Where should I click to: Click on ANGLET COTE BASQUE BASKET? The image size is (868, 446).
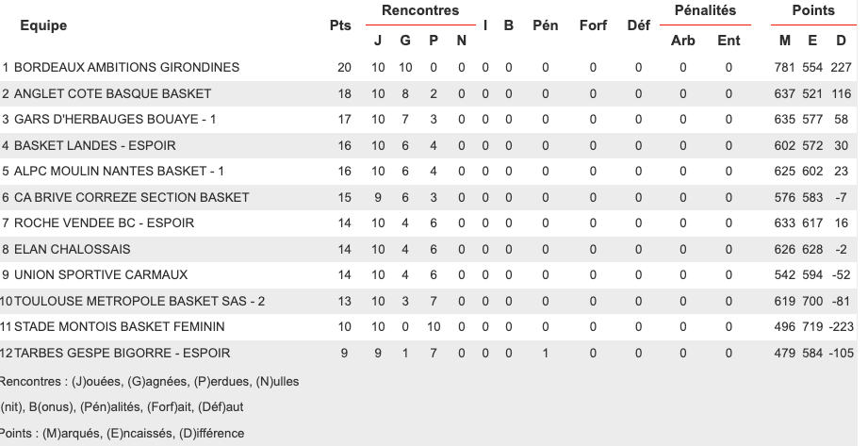tap(112, 94)
